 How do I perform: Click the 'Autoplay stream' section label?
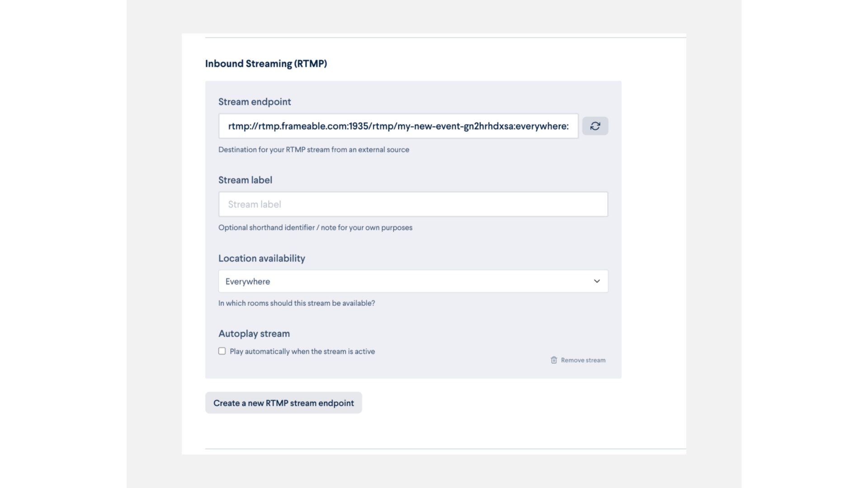click(254, 333)
